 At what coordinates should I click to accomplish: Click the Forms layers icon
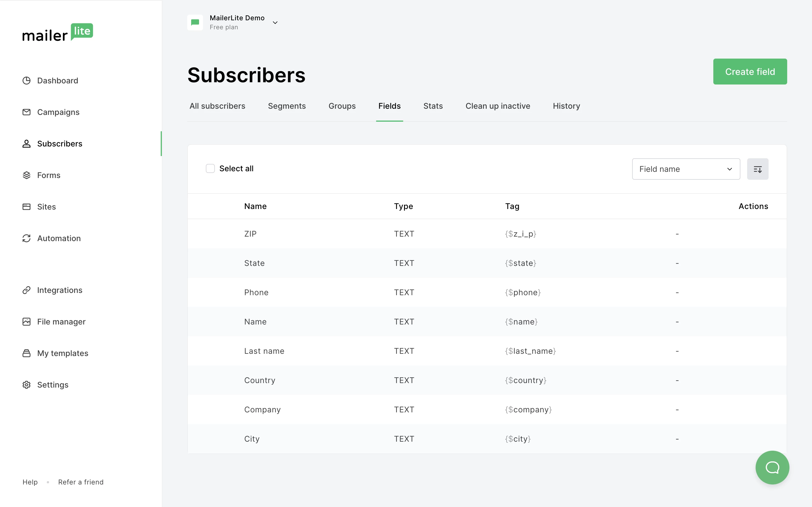[x=27, y=175]
